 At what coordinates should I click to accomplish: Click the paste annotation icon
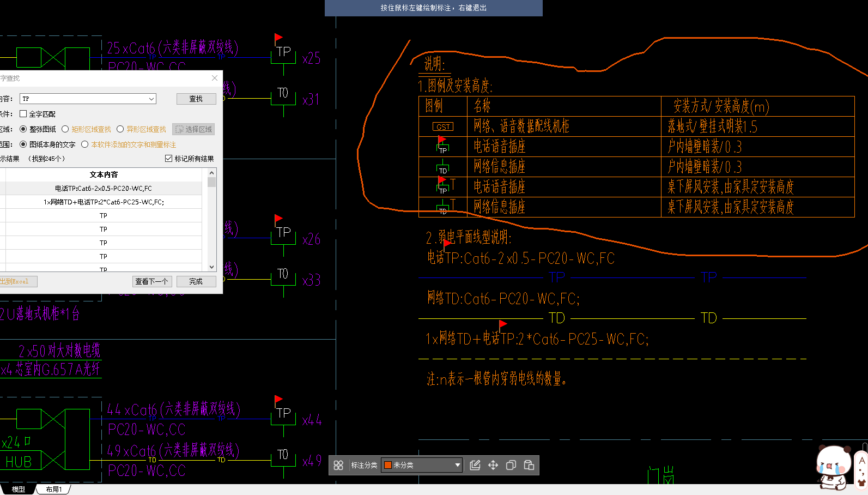[x=529, y=465]
